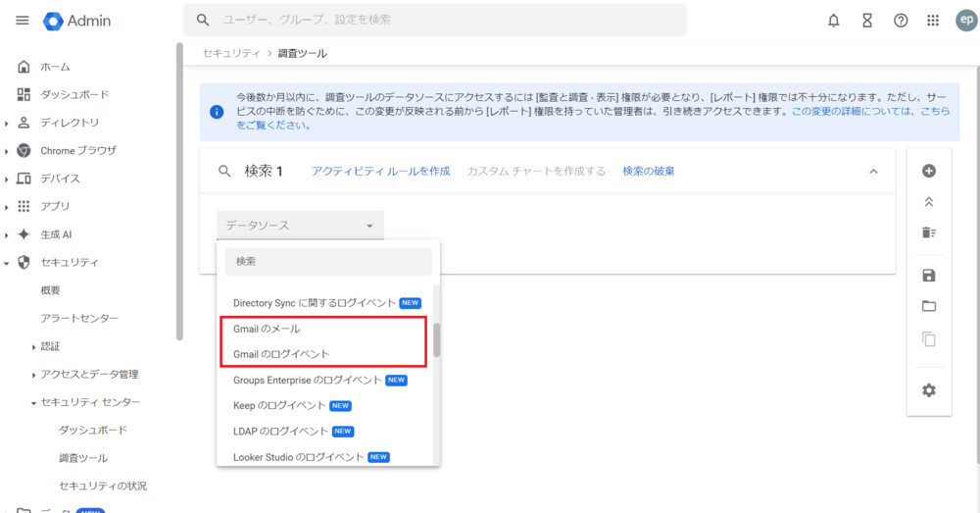
Task: Click the dropdown list scrollbar thumb
Action: pyautogui.click(x=436, y=339)
